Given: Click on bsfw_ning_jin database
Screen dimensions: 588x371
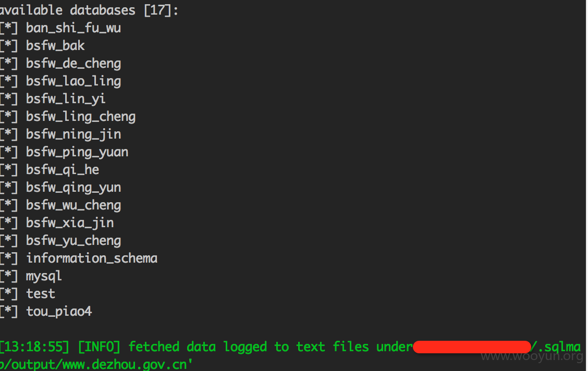Looking at the screenshot, I should [x=73, y=134].
